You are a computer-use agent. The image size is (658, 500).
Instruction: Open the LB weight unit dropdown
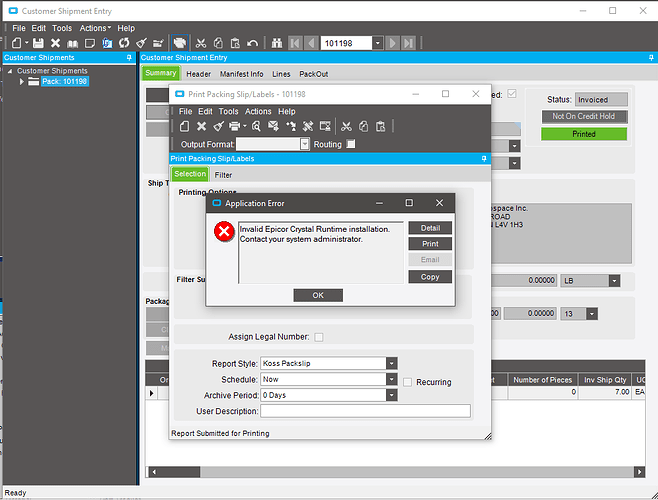click(x=614, y=280)
